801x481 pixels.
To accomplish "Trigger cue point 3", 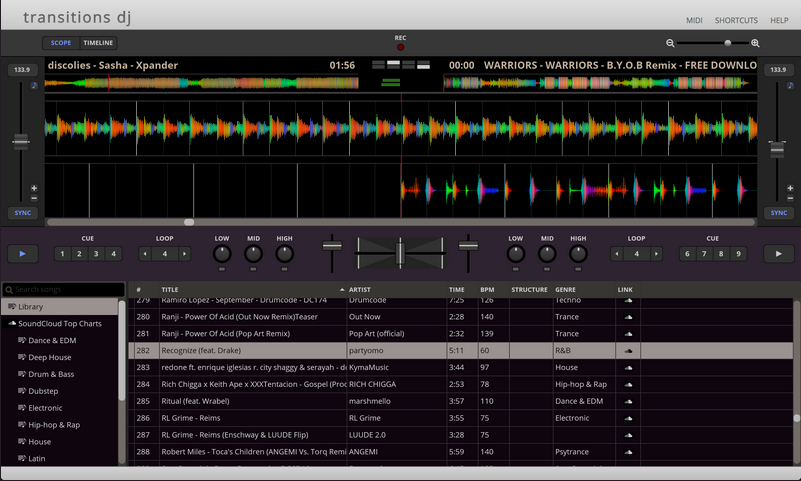I will (x=96, y=254).
